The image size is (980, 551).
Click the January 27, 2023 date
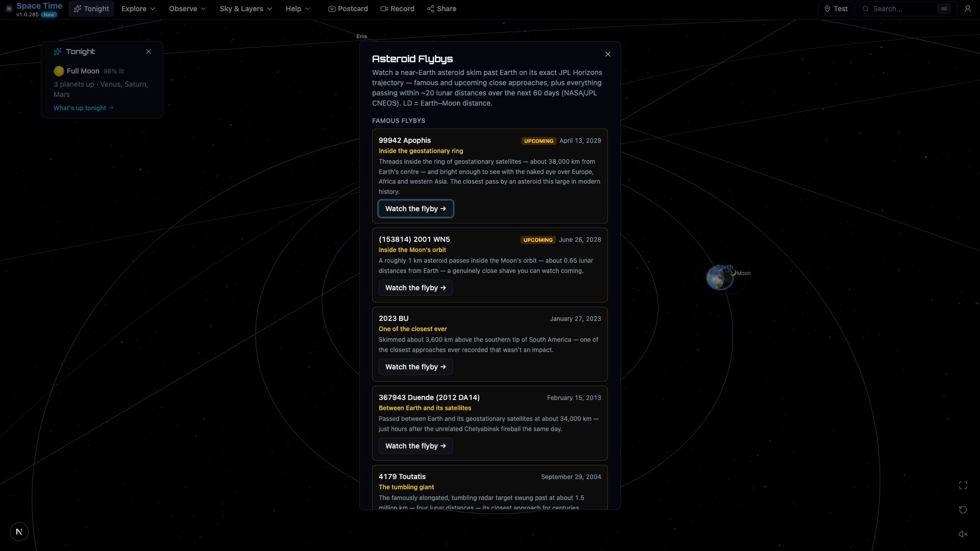point(575,319)
